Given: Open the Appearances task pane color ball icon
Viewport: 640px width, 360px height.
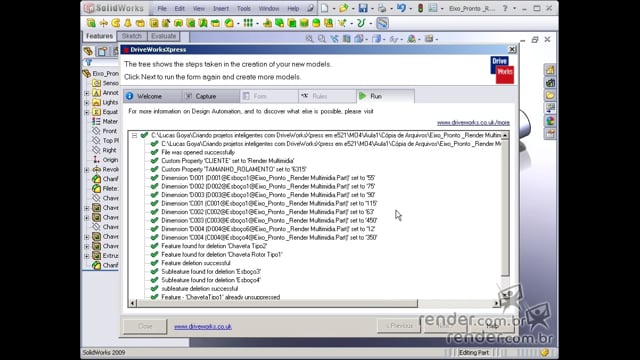Looking at the screenshot, I should click(x=550, y=121).
